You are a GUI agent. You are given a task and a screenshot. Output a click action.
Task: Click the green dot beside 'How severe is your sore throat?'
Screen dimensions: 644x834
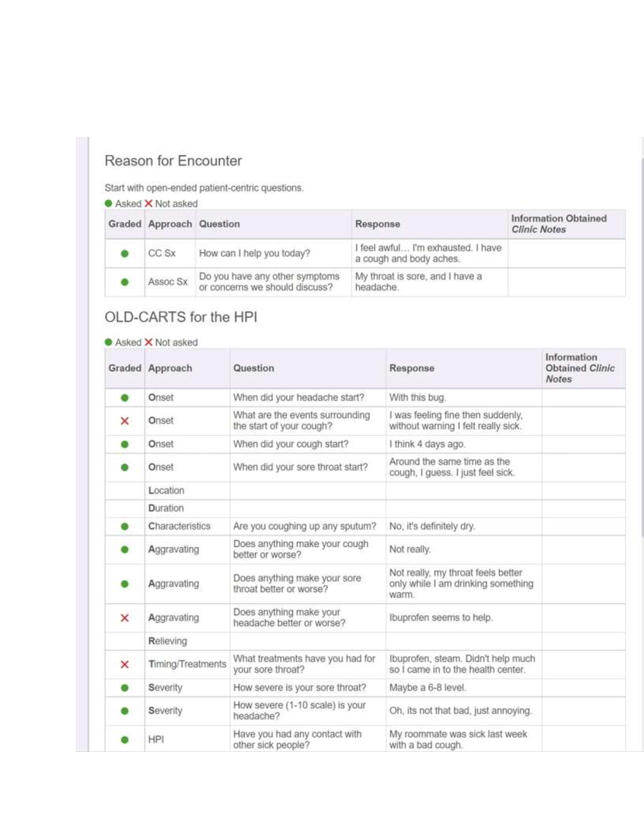[x=125, y=688]
